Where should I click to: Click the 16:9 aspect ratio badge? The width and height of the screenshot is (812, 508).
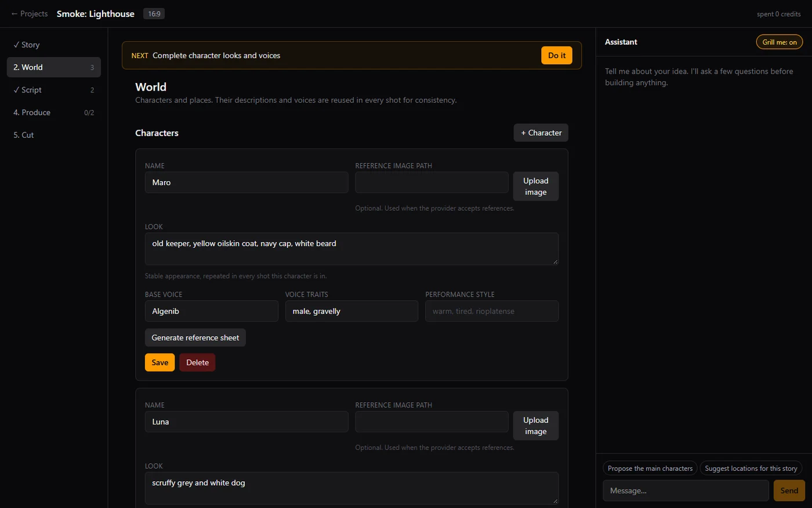coord(154,14)
